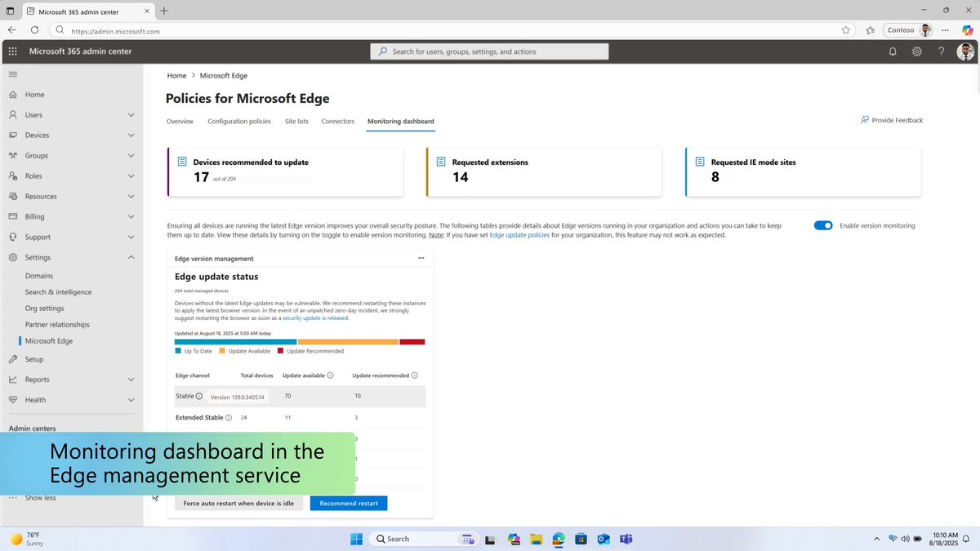Click the Edge icon in the taskbar
This screenshot has height=551, width=980.
[x=559, y=539]
